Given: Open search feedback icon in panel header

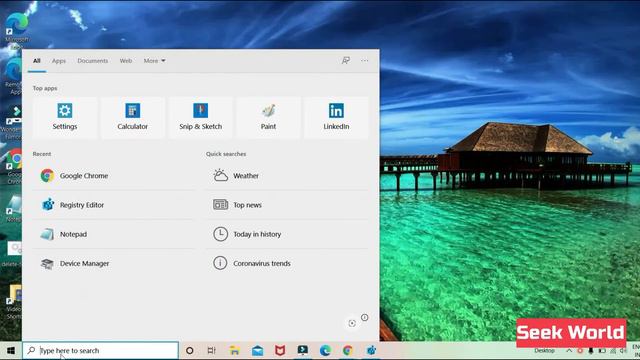Looking at the screenshot, I should tap(346, 60).
